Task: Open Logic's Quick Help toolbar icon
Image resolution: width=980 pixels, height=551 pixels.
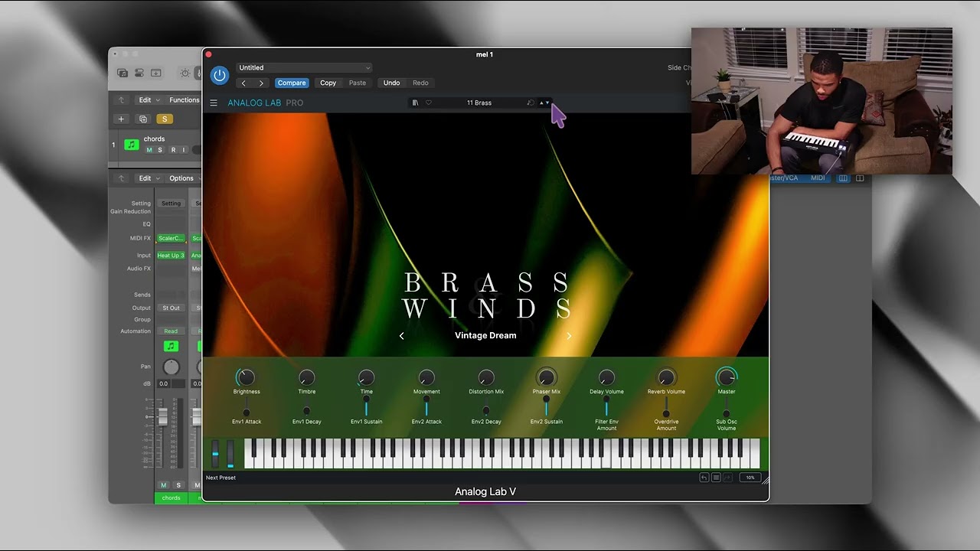Action: [x=156, y=73]
